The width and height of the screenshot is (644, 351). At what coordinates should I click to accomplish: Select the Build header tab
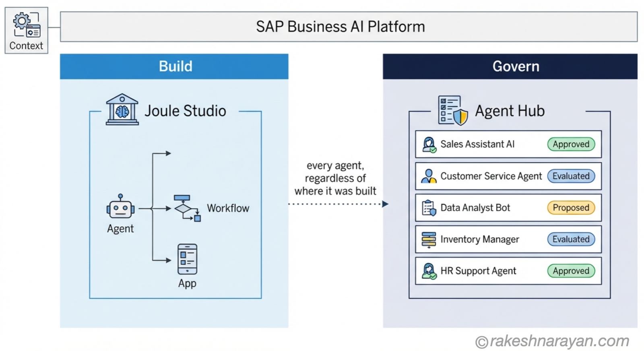(x=174, y=66)
